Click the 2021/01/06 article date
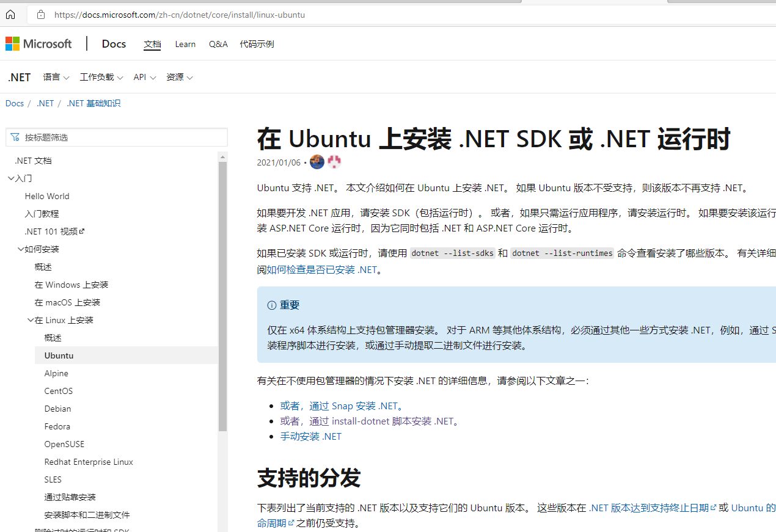 pos(279,162)
